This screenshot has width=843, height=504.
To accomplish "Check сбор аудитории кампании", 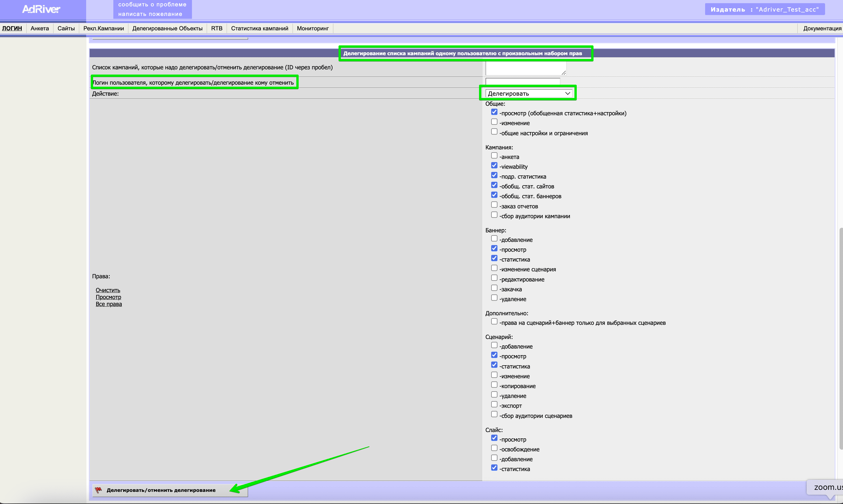I will [494, 215].
